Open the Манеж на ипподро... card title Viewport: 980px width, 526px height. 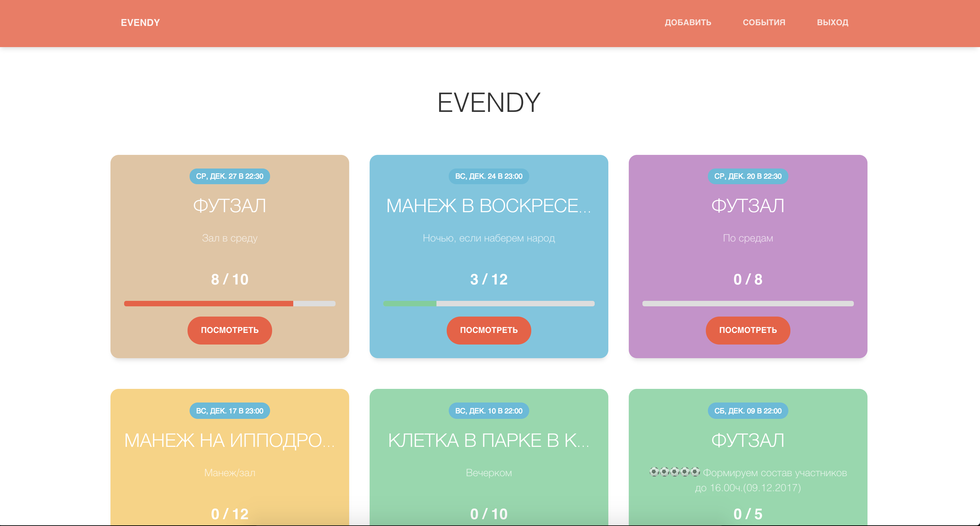pyautogui.click(x=229, y=440)
